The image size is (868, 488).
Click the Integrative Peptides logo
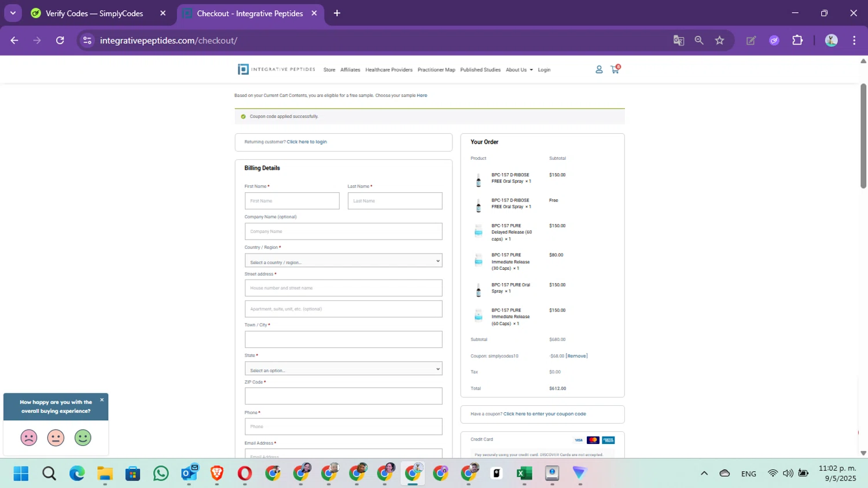coord(277,69)
